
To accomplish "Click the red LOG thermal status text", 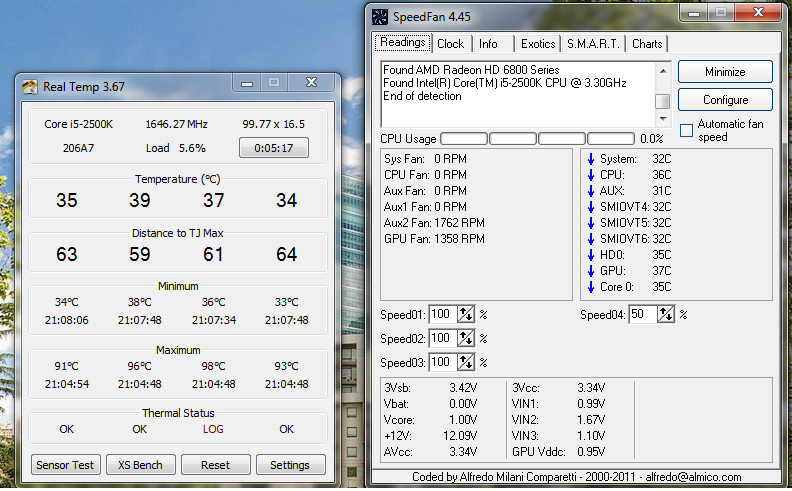I will pos(213,429).
